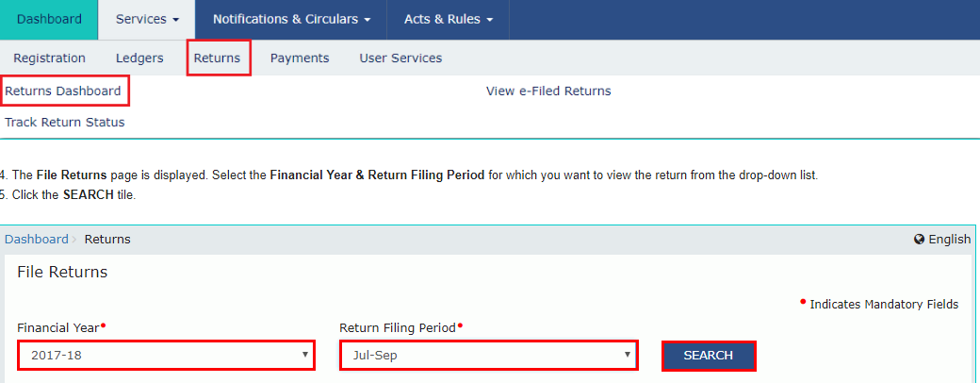Open the Payments submenu item
Viewport: 980px width, 383px height.
[300, 58]
